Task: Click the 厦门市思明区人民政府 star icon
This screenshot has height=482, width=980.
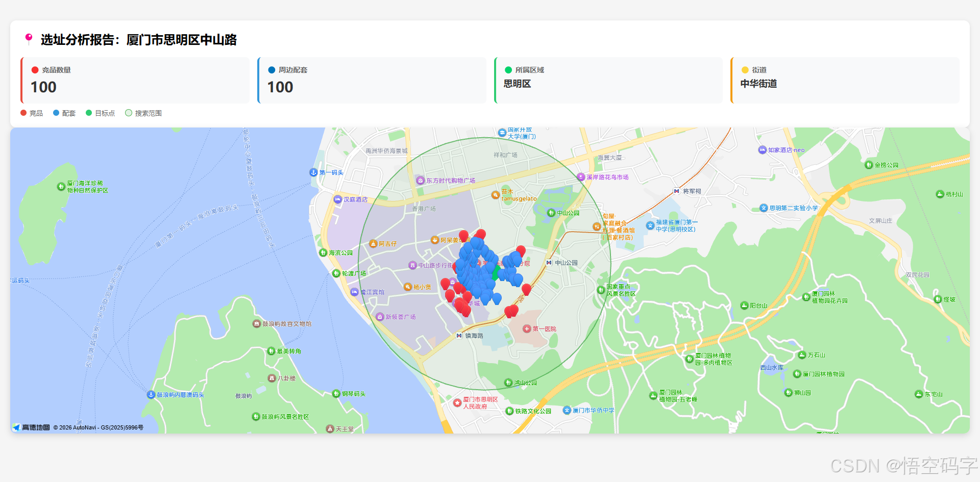Action: point(457,403)
